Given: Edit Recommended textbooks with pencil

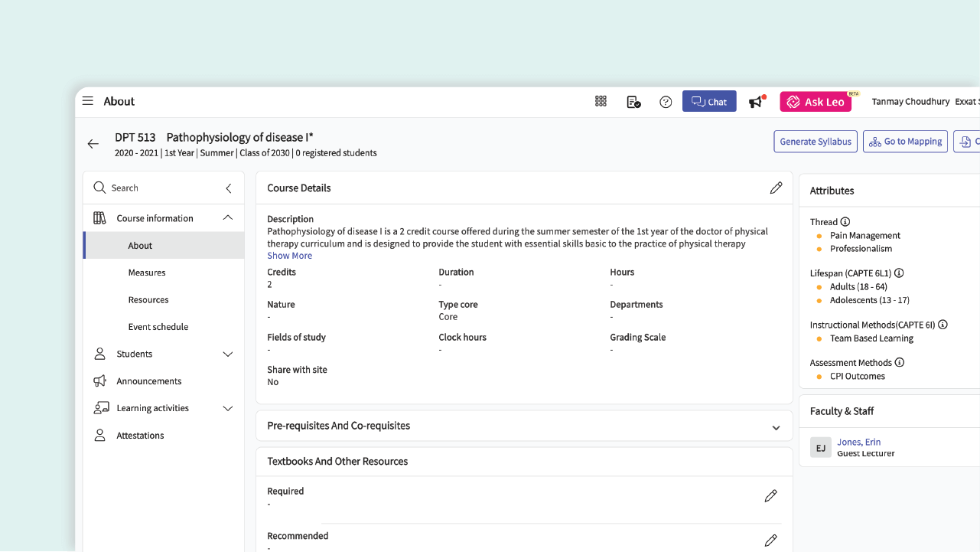Looking at the screenshot, I should click(770, 541).
